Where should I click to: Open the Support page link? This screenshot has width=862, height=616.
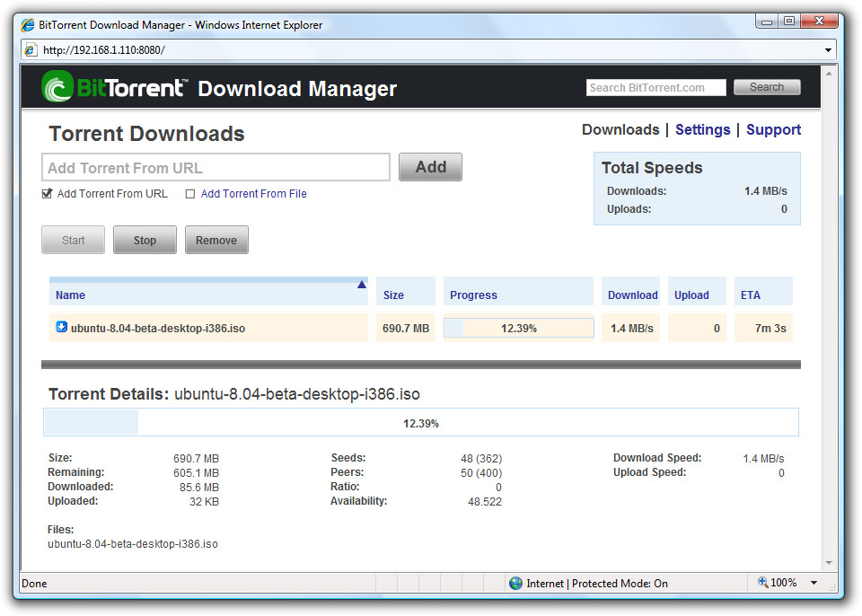773,130
